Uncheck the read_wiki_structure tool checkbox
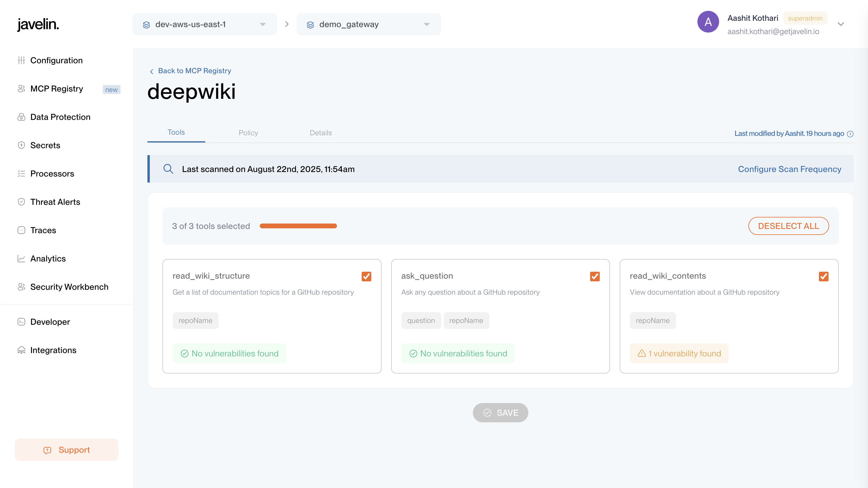This screenshot has height=488, width=868. (x=366, y=276)
